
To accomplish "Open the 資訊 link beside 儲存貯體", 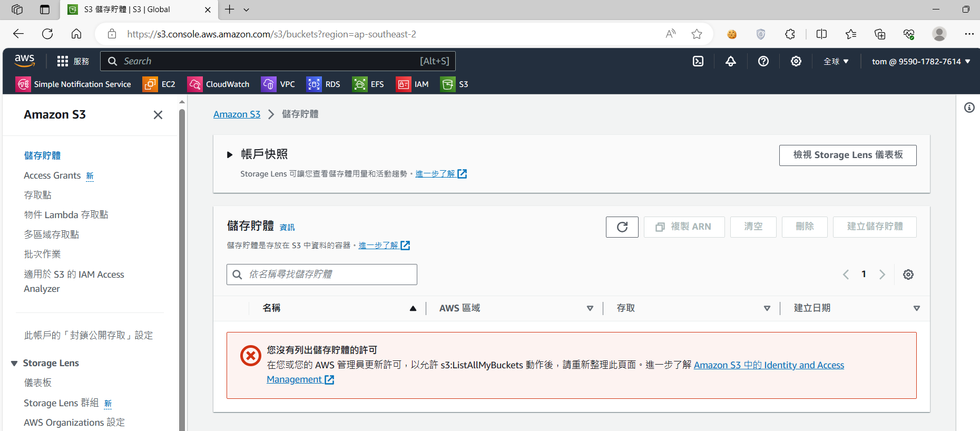I will click(287, 228).
